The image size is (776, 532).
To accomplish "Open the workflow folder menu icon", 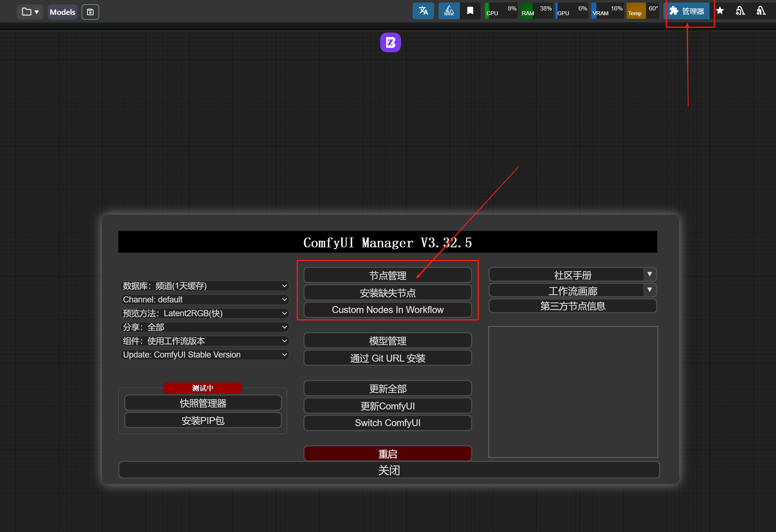I will 30,12.
